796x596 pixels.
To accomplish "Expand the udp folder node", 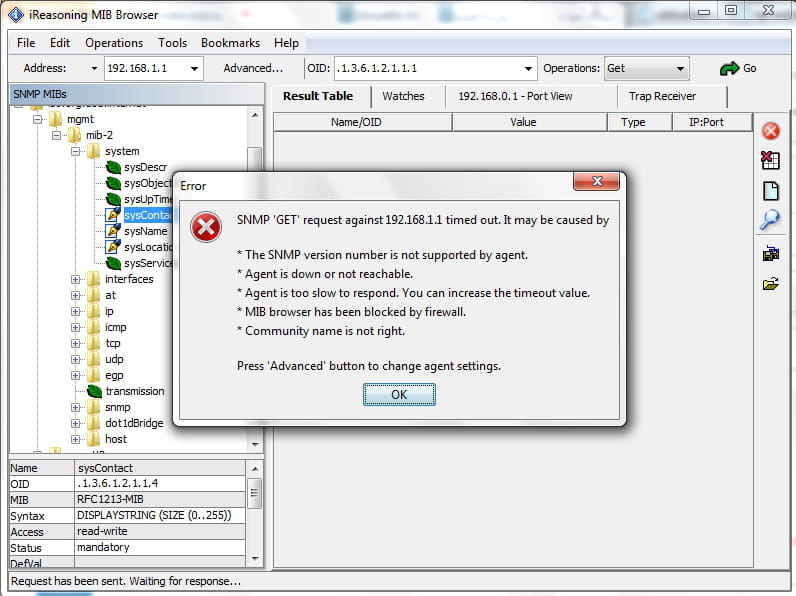I will click(x=76, y=359).
